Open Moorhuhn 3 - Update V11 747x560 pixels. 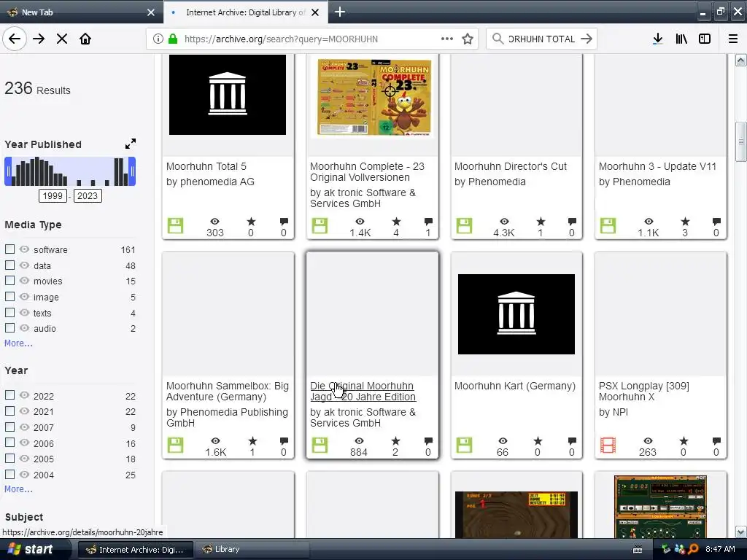coord(657,166)
